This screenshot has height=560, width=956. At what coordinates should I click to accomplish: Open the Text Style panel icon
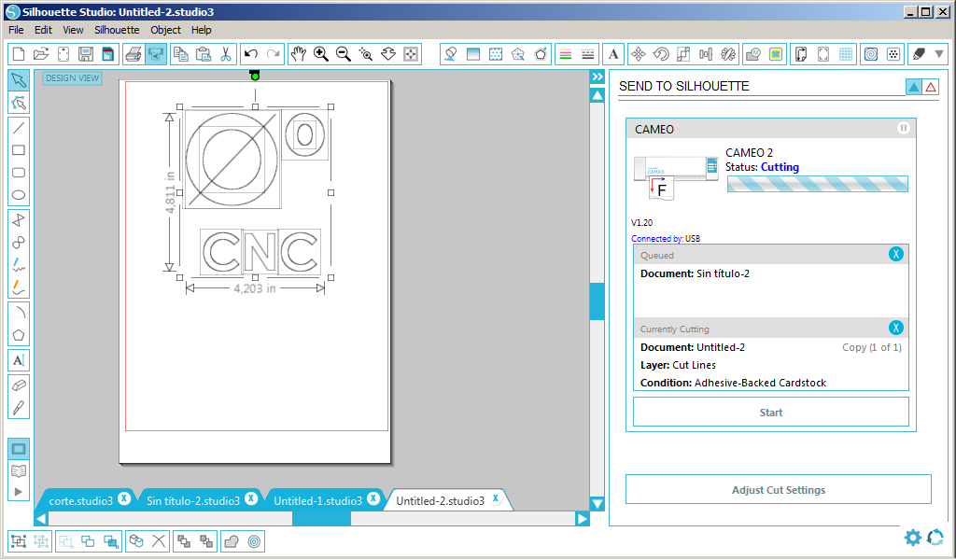[x=613, y=54]
